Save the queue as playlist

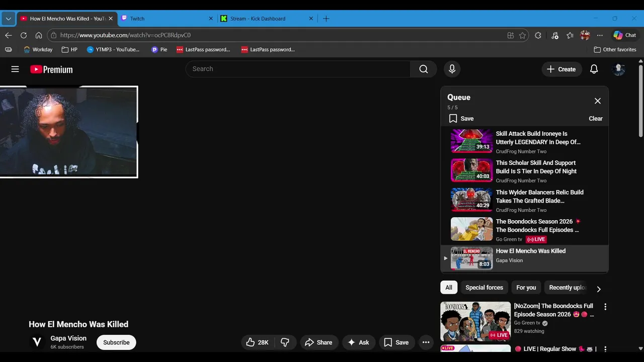tap(461, 119)
